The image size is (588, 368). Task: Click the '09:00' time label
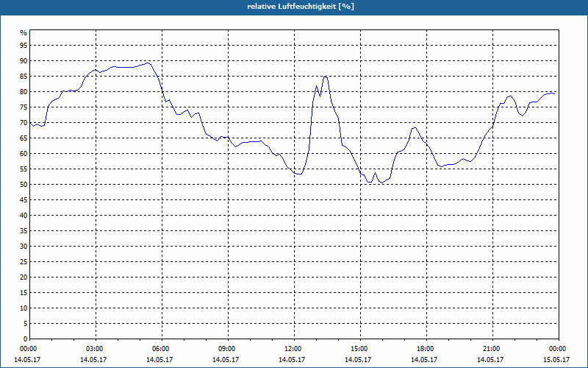[x=228, y=349]
